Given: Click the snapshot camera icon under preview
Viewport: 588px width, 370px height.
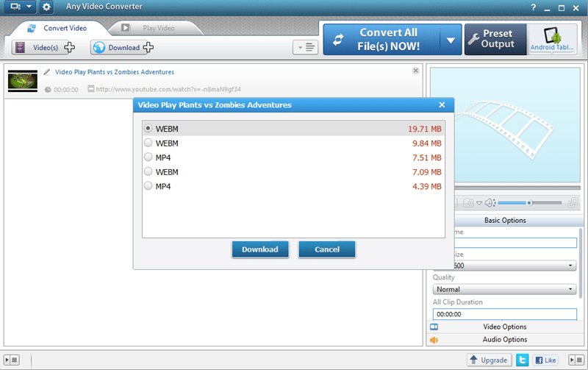Looking at the screenshot, I should pyautogui.click(x=468, y=203).
